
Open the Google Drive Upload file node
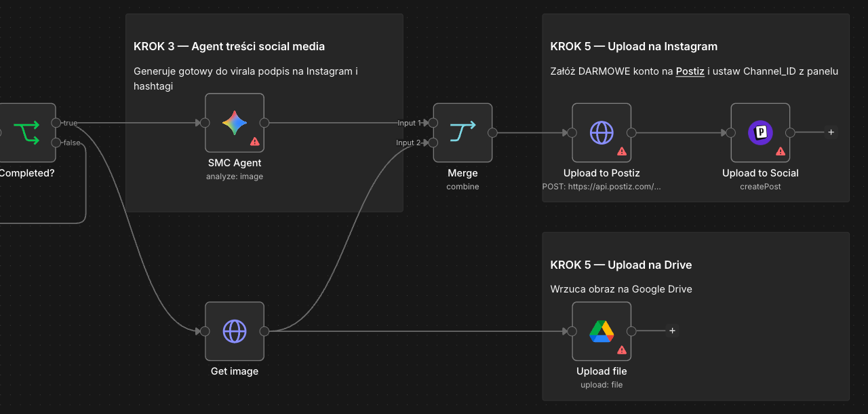pos(601,331)
